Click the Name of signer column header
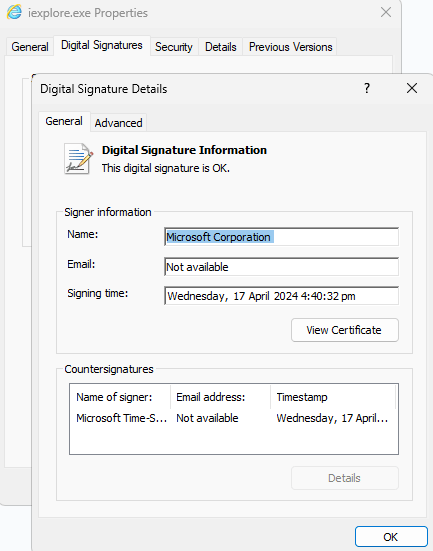The width and height of the screenshot is (433, 551). pyautogui.click(x=120, y=397)
